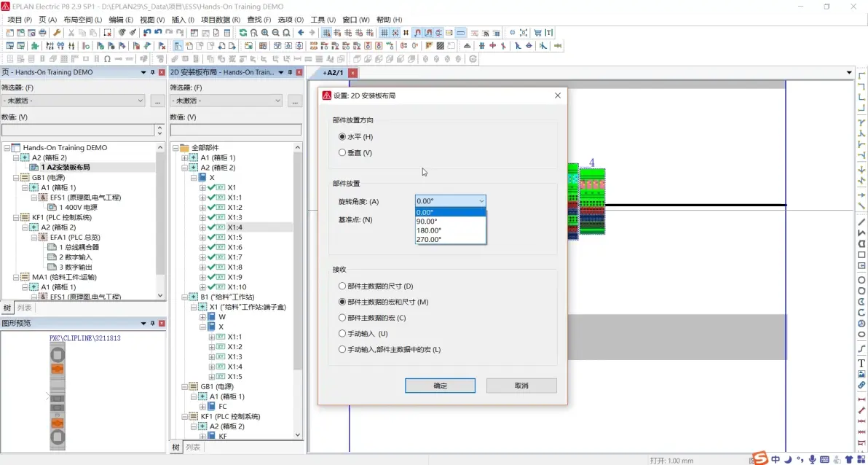Open the 工具 (U) menu
The height and width of the screenshot is (465, 868).
(x=323, y=20)
